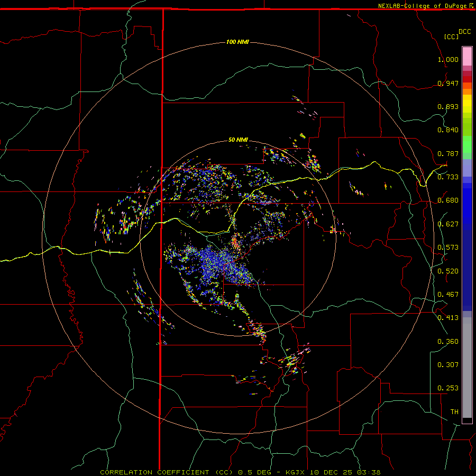This screenshot has height=476, width=476.
Task: Click the 0.253 legend value
Action: coord(448,388)
